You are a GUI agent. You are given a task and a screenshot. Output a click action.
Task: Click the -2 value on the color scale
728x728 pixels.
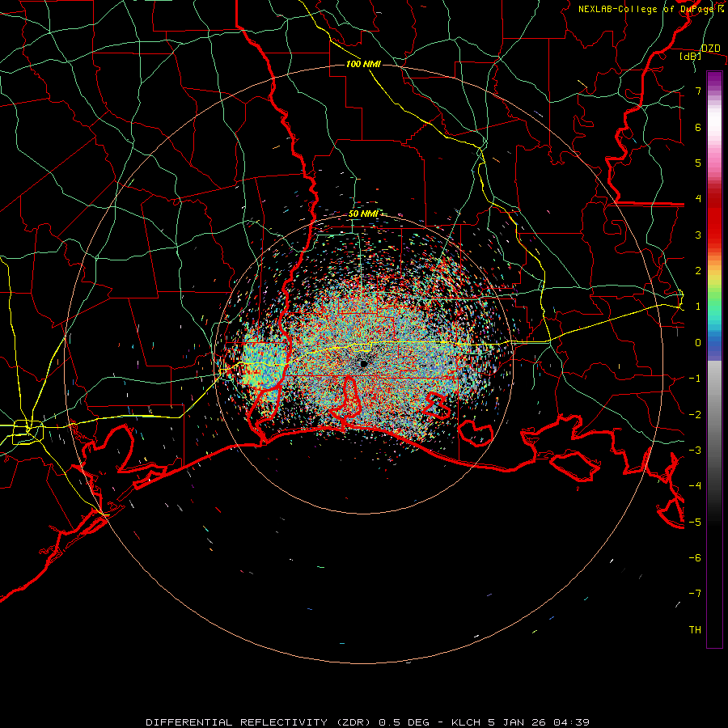(695, 414)
